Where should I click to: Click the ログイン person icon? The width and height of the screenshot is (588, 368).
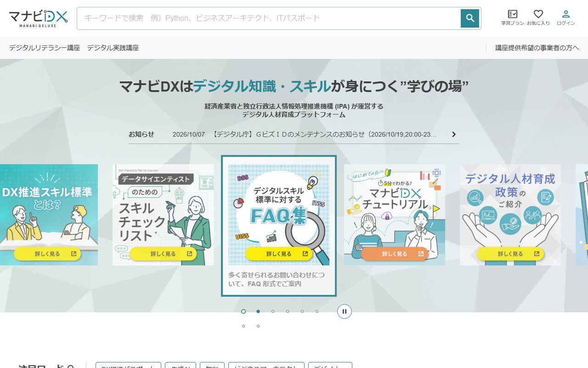point(566,17)
